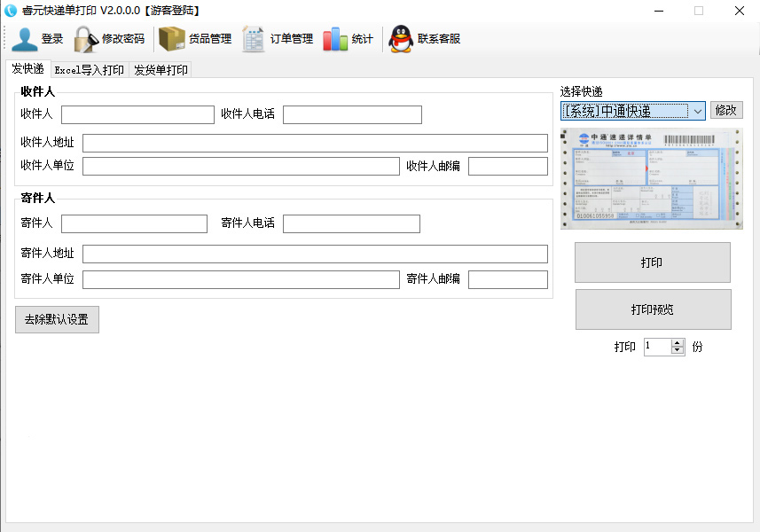Click the 登录 user icon
This screenshot has height=532, width=760.
tap(24, 39)
